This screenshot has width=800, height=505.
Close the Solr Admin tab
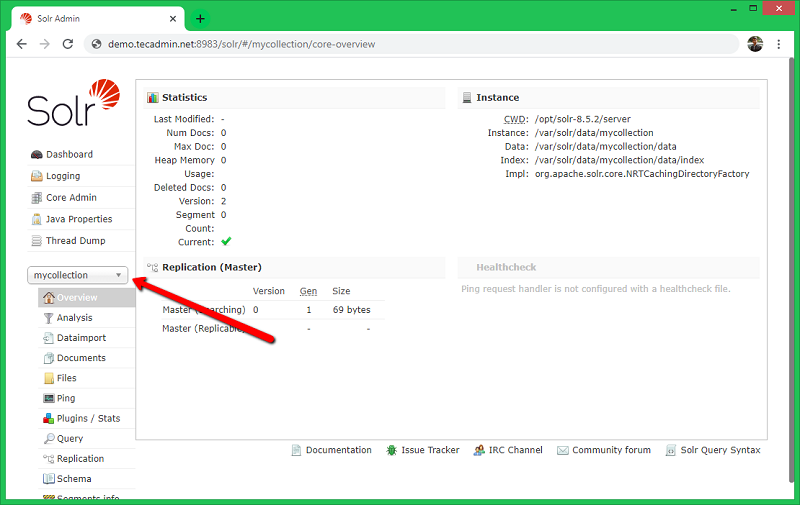[x=173, y=19]
